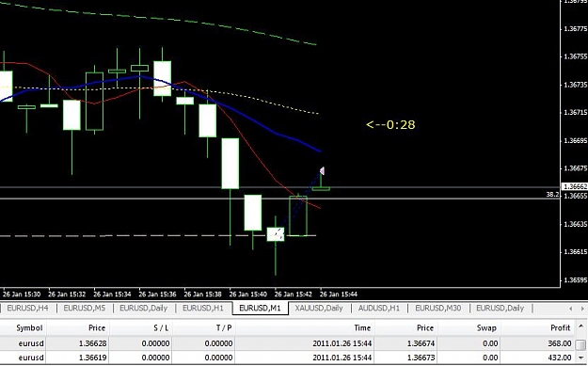Click the trade list scrollbar thumb
This screenshot has height=366, width=588.
(x=580, y=344)
